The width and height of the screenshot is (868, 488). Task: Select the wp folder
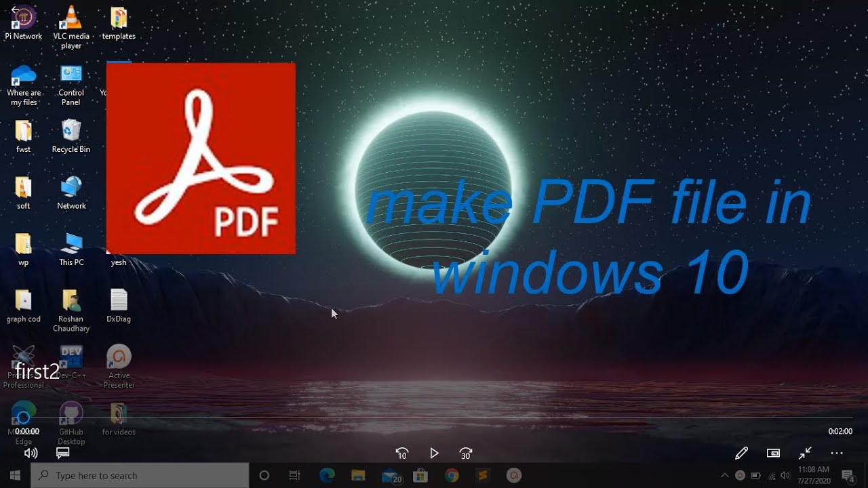click(x=24, y=249)
